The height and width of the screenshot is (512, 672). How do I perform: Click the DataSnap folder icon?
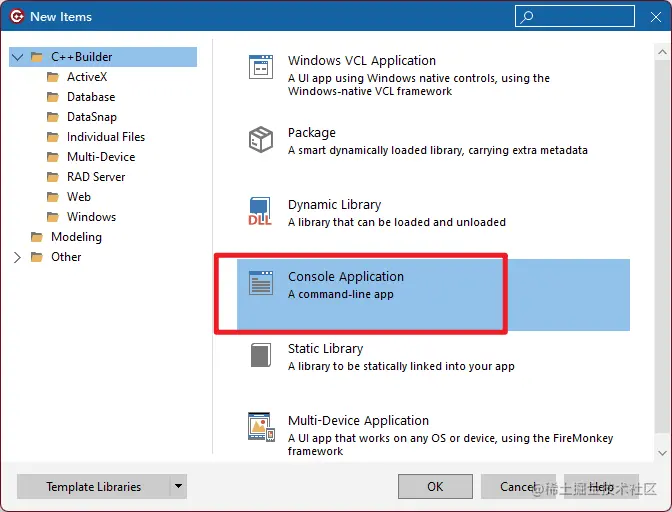click(53, 117)
